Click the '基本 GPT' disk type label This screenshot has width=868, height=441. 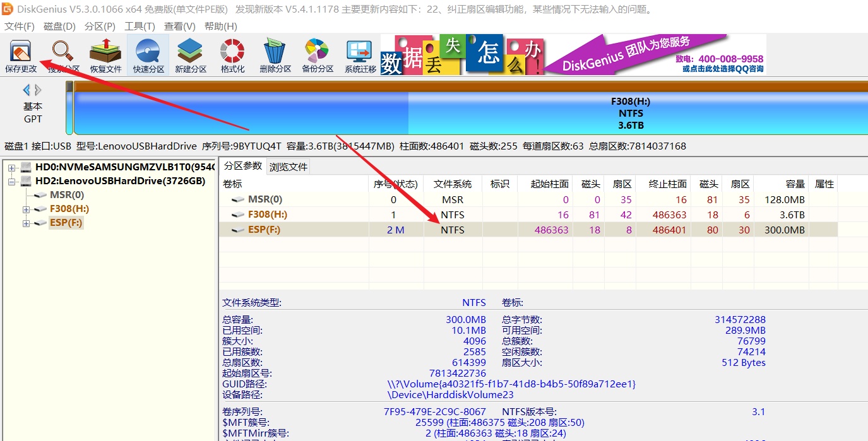(x=33, y=113)
